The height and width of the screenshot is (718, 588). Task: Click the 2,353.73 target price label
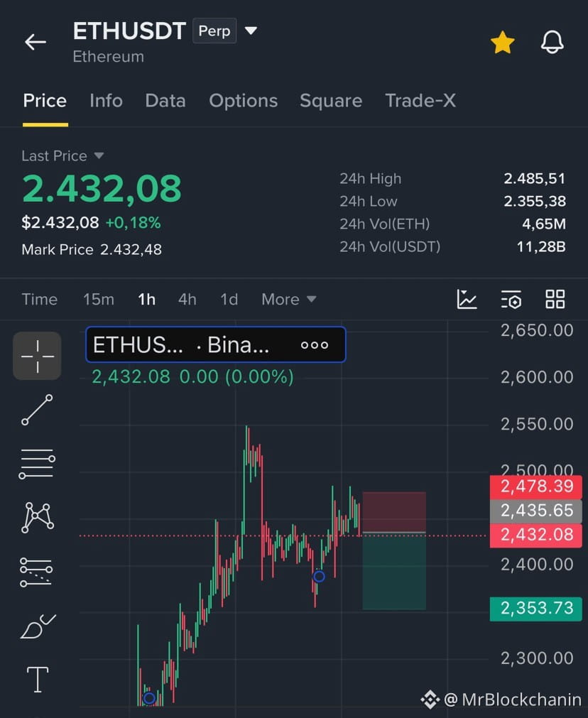click(535, 609)
